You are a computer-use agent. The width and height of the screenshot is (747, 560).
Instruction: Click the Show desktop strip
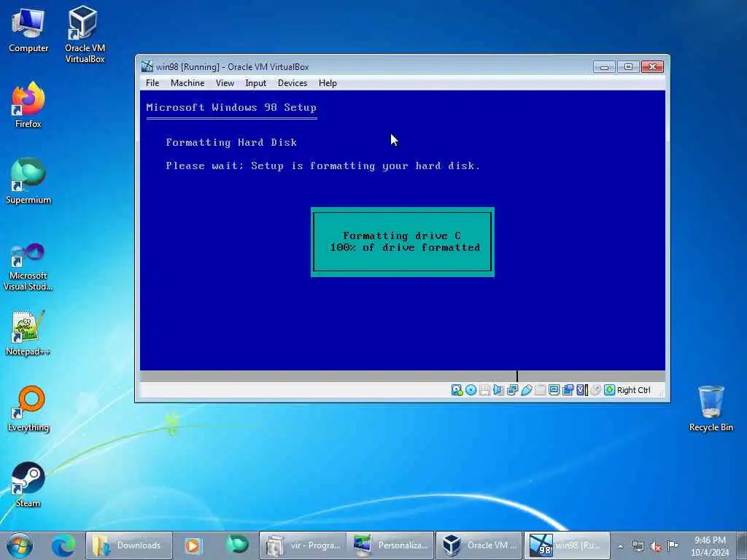coord(743,545)
